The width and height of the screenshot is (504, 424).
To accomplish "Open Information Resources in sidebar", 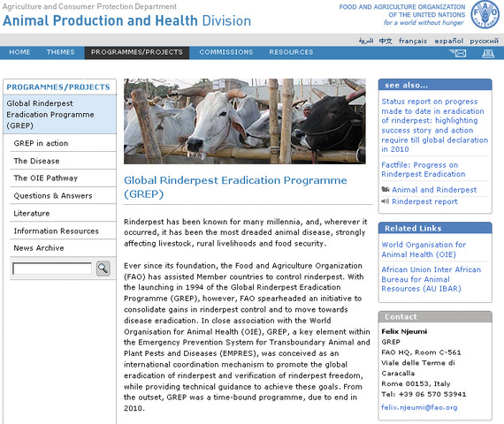I will click(57, 231).
